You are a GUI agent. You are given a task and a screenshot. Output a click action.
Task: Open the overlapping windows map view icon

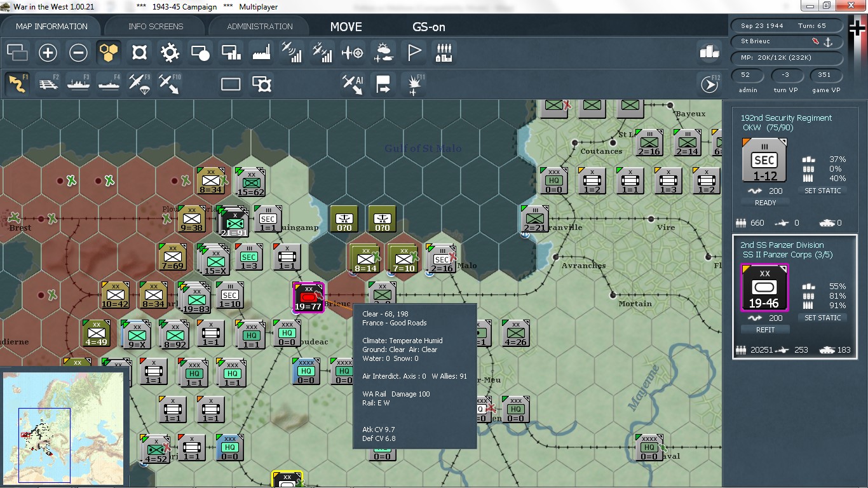[x=18, y=52]
